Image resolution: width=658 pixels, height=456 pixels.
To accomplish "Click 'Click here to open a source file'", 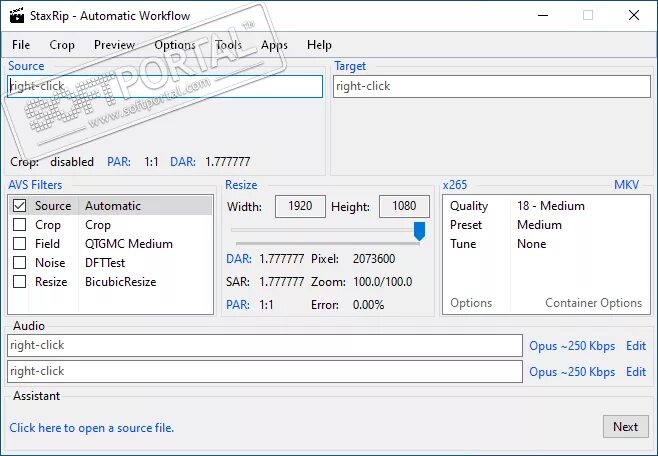I will (x=91, y=427).
